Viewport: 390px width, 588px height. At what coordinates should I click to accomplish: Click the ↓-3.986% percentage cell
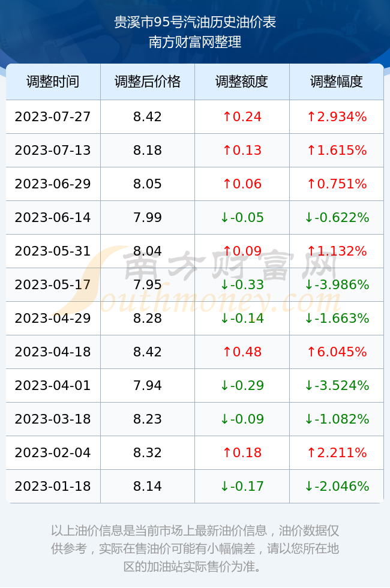337,284
